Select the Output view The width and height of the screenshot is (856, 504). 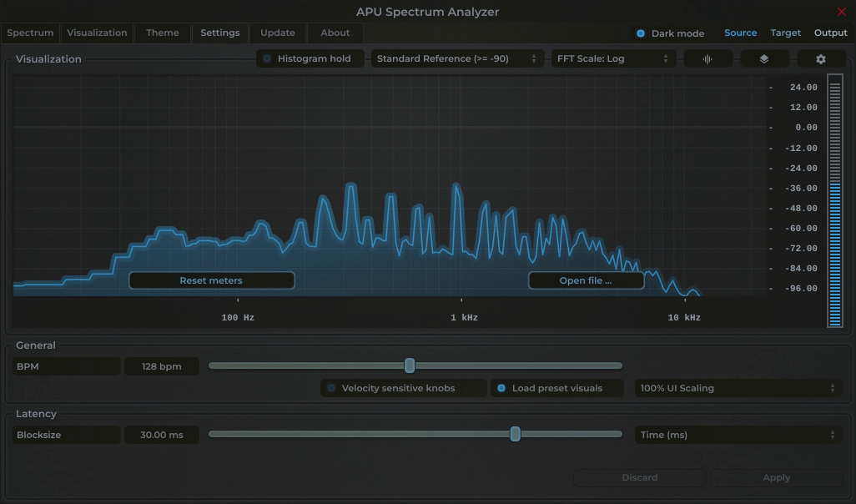[830, 33]
